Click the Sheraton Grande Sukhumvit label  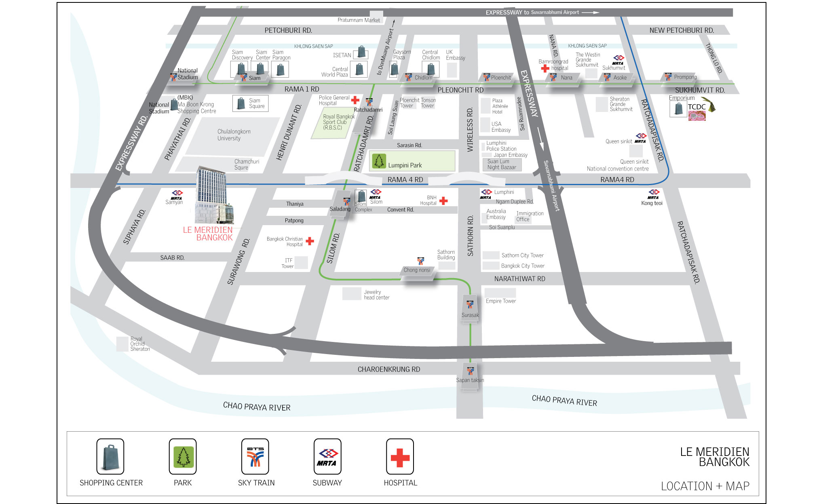click(621, 104)
